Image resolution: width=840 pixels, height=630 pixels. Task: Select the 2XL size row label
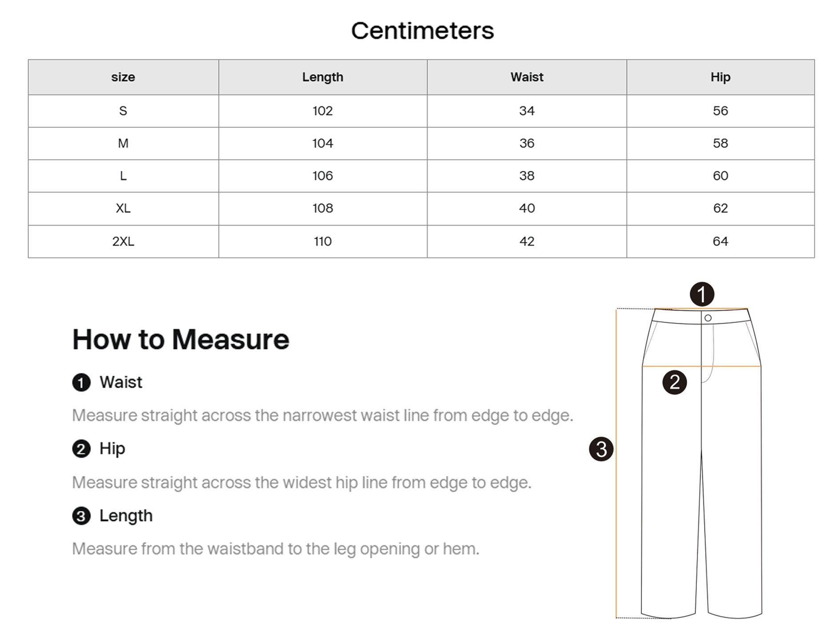pyautogui.click(x=123, y=241)
